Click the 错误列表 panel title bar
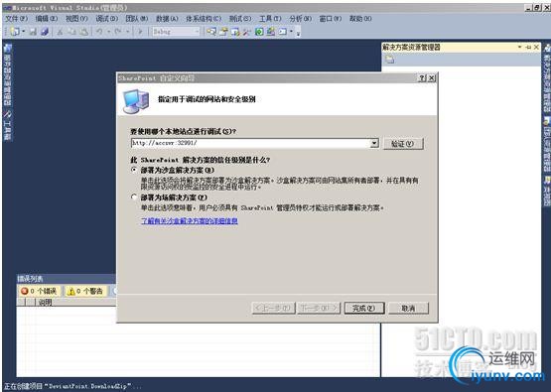 coord(67,279)
